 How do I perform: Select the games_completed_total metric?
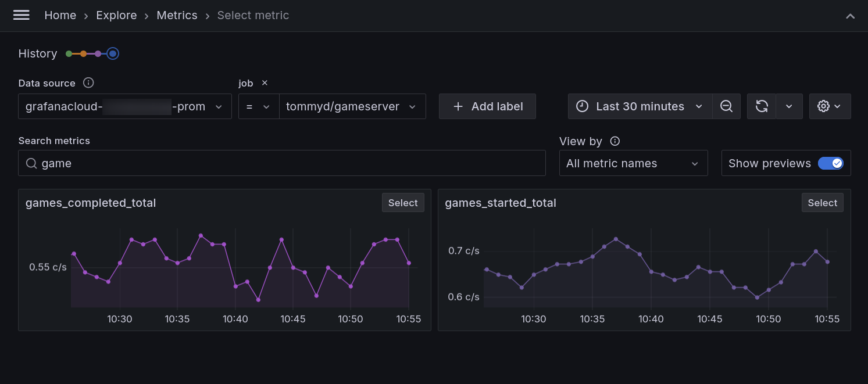pos(403,203)
